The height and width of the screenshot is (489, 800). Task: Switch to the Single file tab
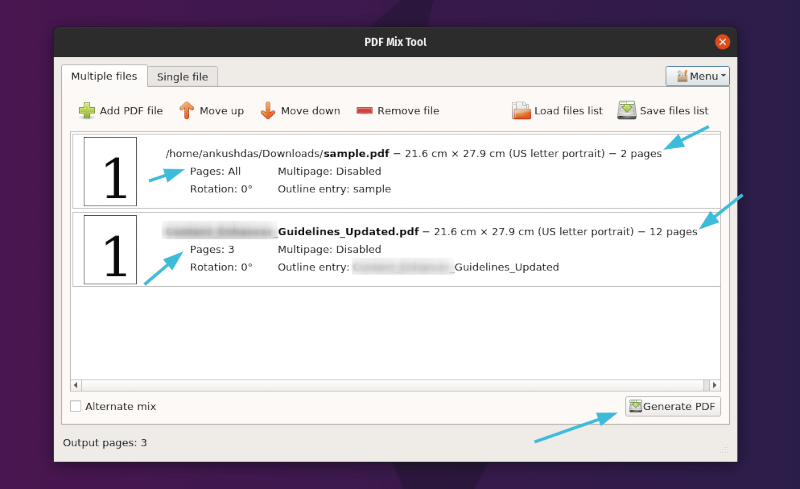coord(183,77)
